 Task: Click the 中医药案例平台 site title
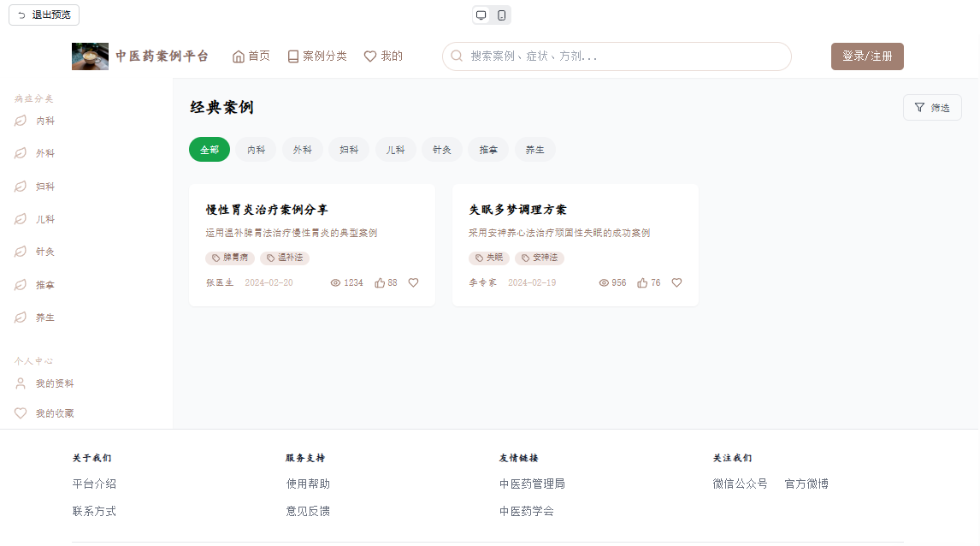coord(162,56)
